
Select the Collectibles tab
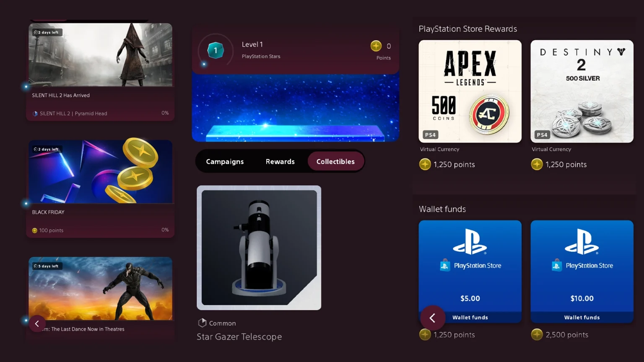click(x=335, y=161)
